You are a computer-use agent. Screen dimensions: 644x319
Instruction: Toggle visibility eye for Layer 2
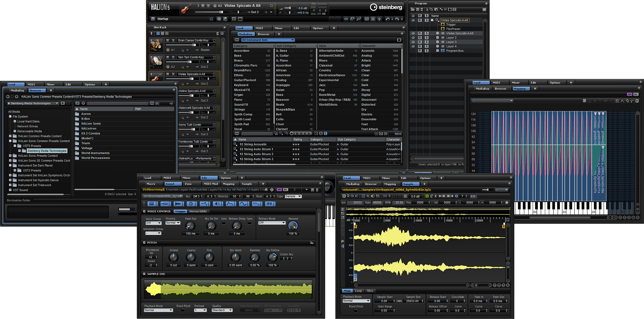[x=413, y=38]
